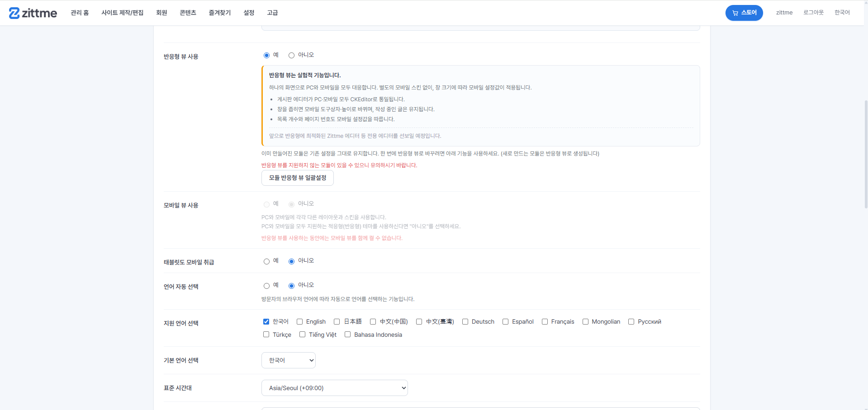Open the 스토어 store button
The height and width of the screenshot is (410, 868).
coord(744,13)
